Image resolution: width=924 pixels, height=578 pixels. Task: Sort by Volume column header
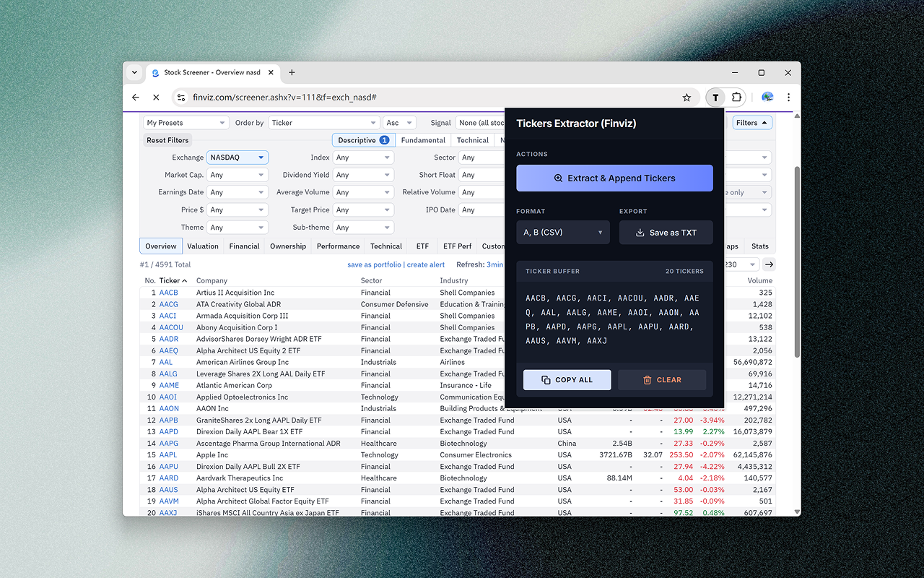(760, 280)
